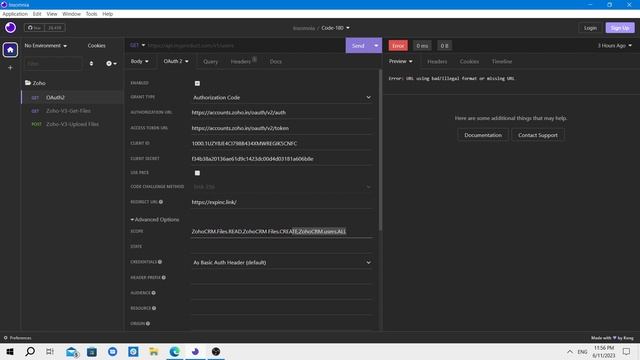
Task: Open the Preview mode dropdown
Action: 400,61
